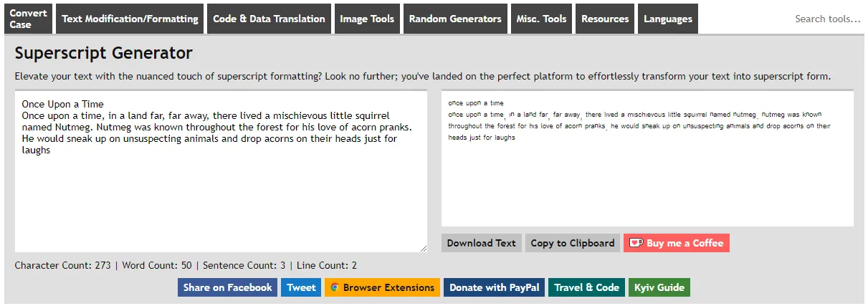
Task: Open the Image Tools menu
Action: [367, 19]
